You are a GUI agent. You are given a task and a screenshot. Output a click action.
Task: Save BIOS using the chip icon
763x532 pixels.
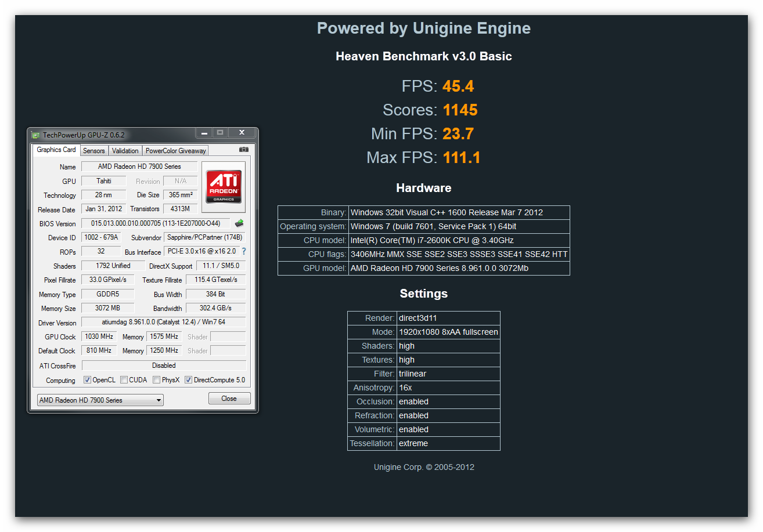pyautogui.click(x=239, y=223)
